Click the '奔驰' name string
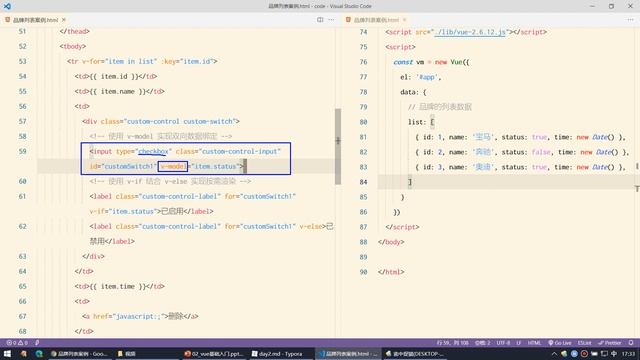Screen dimensions: 640x360 pos(483,152)
